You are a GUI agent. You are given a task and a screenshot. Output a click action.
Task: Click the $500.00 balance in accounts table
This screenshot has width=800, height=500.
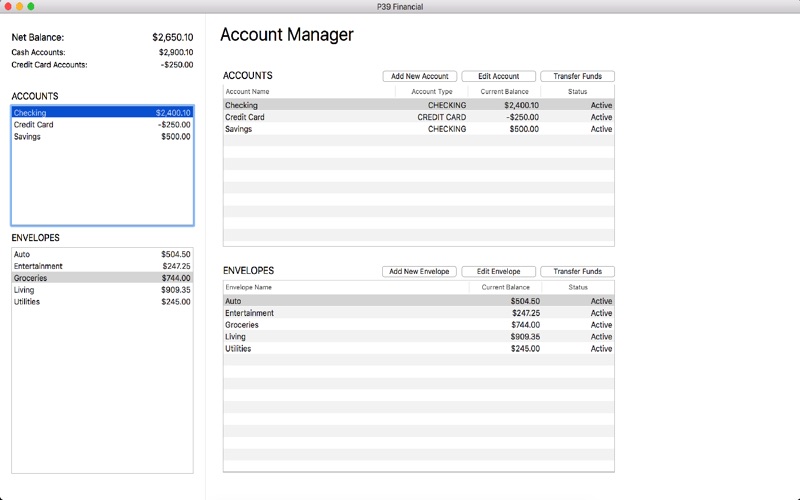524,129
